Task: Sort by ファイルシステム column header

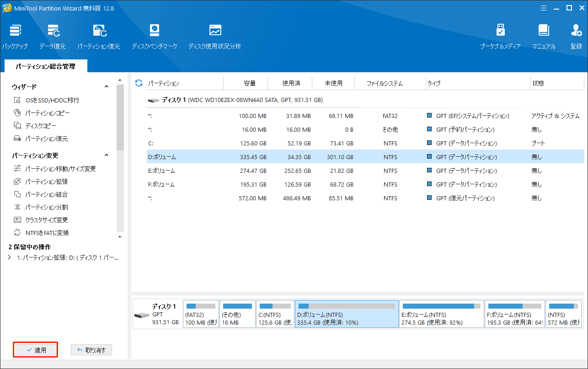Action: click(390, 83)
